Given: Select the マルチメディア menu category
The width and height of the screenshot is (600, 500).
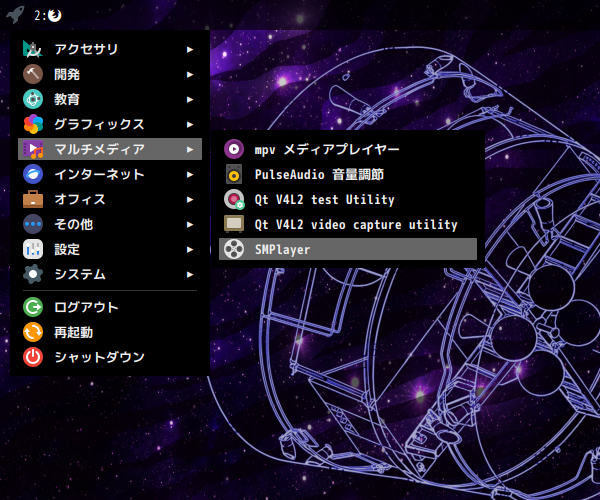Looking at the screenshot, I should tap(110, 149).
